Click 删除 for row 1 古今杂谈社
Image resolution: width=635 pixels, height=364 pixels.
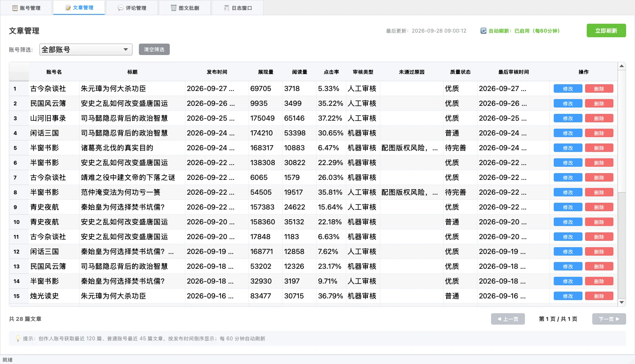coord(599,89)
